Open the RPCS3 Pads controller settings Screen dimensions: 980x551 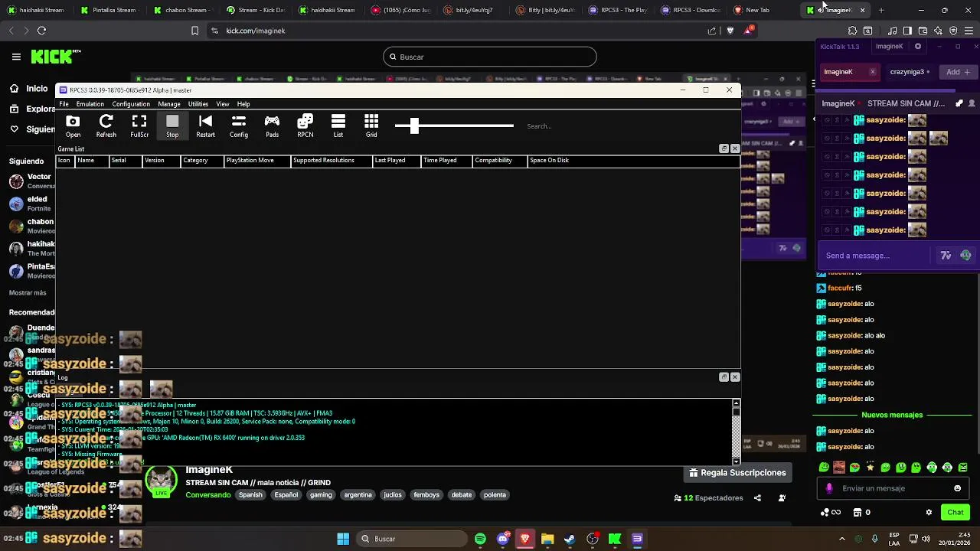(272, 126)
